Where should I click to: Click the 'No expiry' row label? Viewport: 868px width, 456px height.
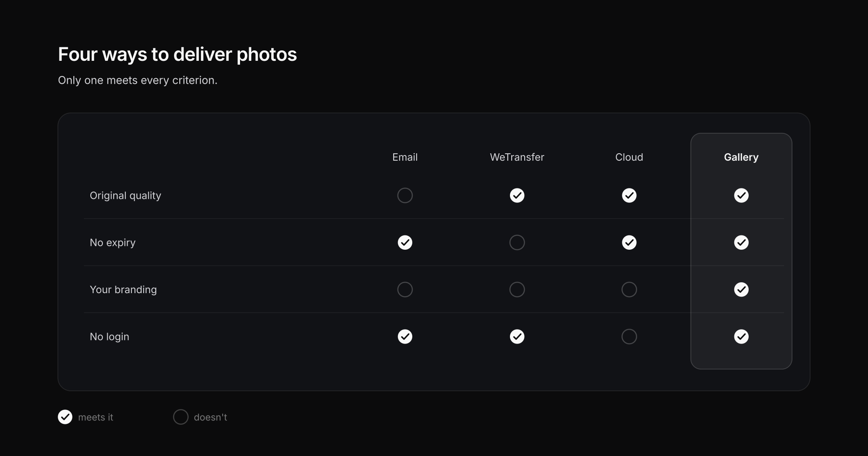point(112,243)
